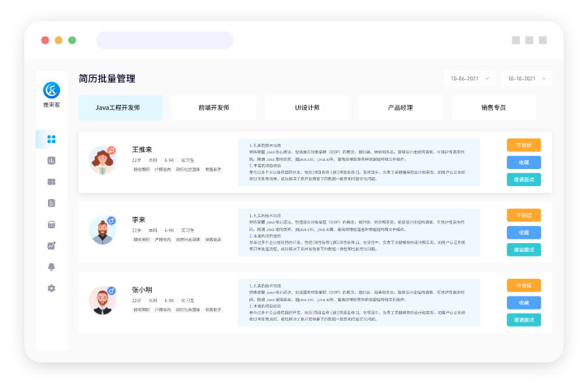The width and height of the screenshot is (588, 390).
Task: Click 收藏 for 张小明
Action: [524, 302]
